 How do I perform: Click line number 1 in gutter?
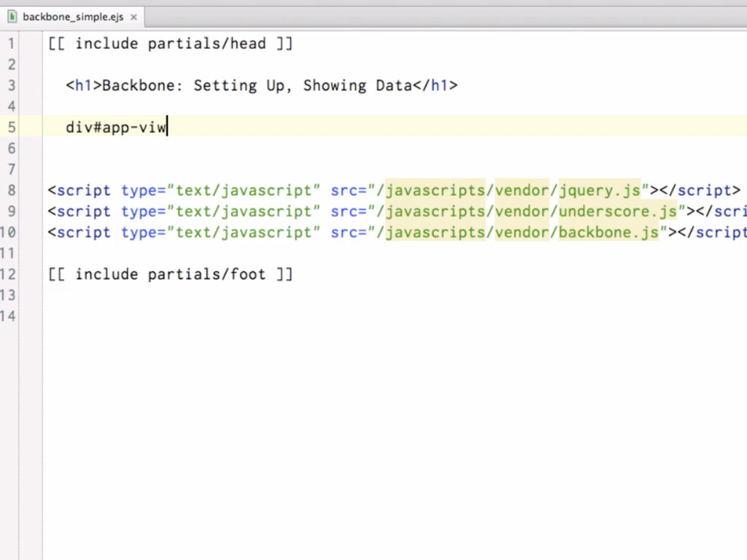tap(11, 44)
